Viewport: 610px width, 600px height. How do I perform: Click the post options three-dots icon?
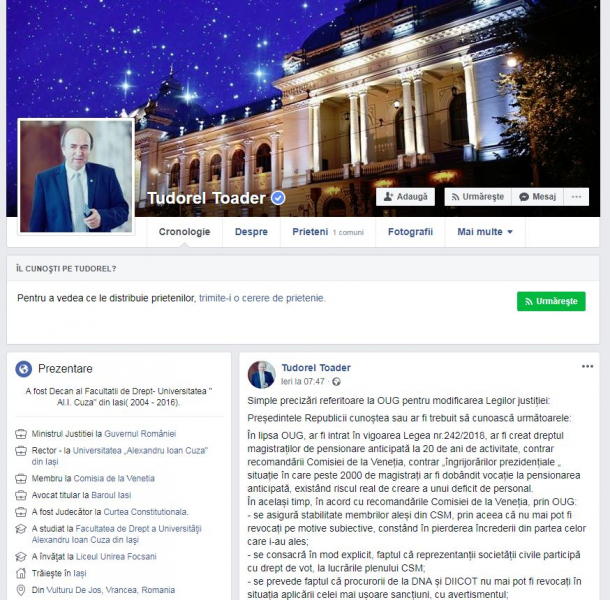pyautogui.click(x=587, y=367)
